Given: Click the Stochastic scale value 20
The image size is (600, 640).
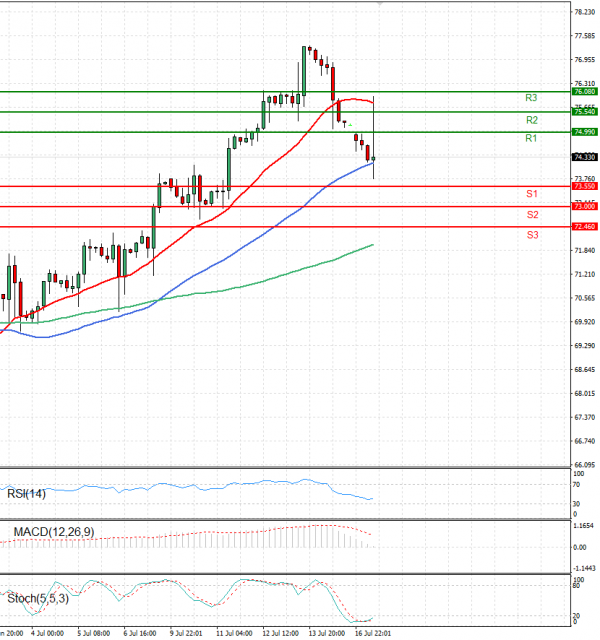Looking at the screenshot, I should (x=576, y=616).
